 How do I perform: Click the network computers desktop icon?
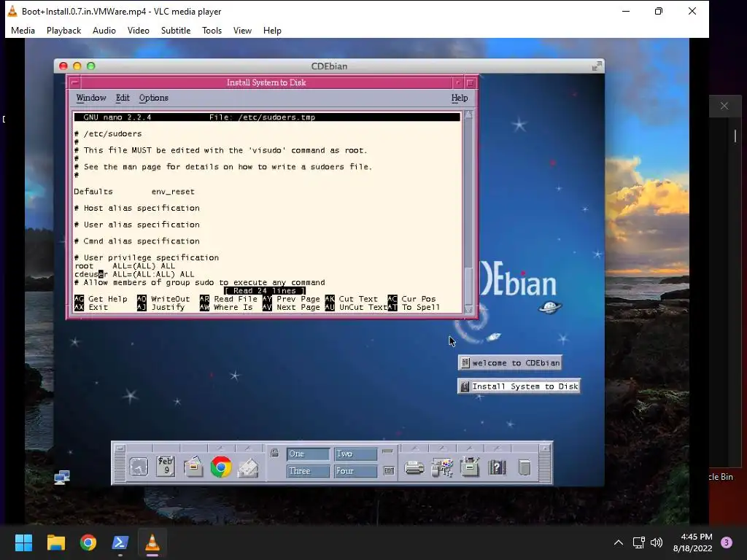click(62, 477)
